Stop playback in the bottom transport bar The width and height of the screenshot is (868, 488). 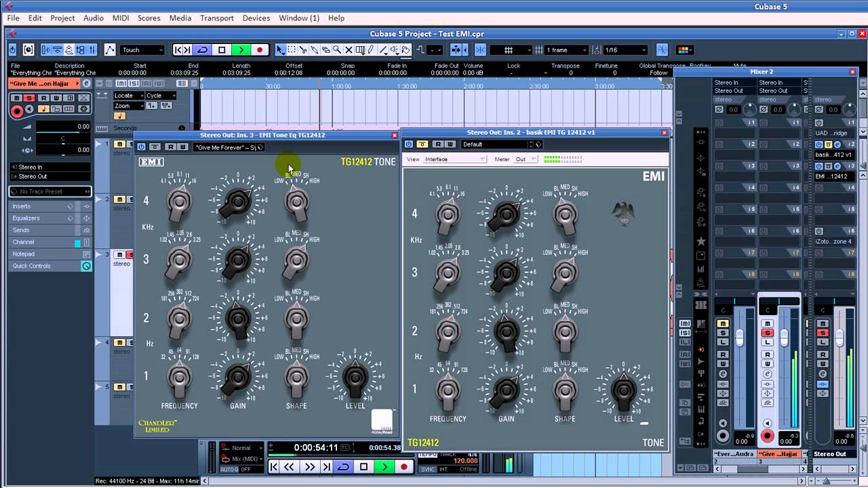(x=363, y=467)
